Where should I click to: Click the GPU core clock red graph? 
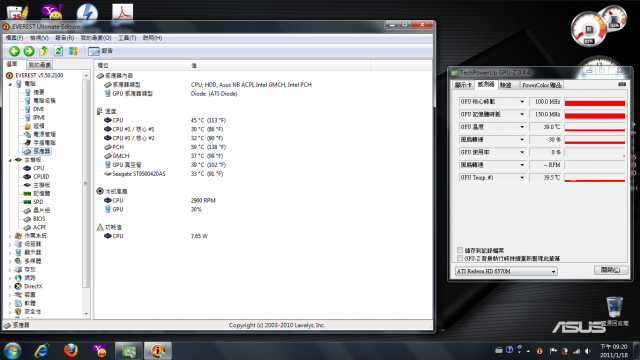click(x=595, y=102)
